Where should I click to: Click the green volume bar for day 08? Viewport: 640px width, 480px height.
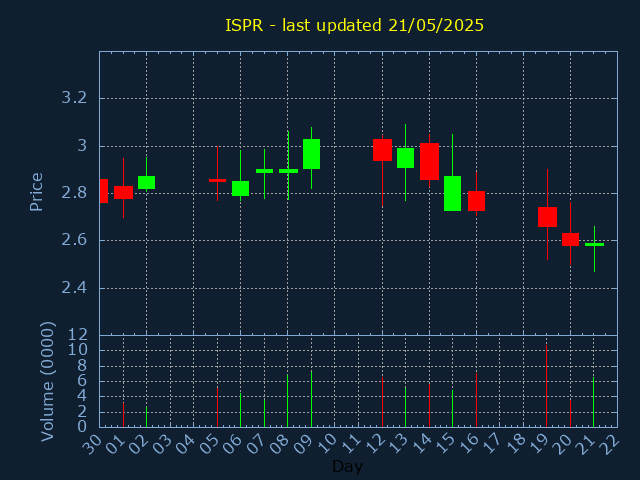[287, 400]
